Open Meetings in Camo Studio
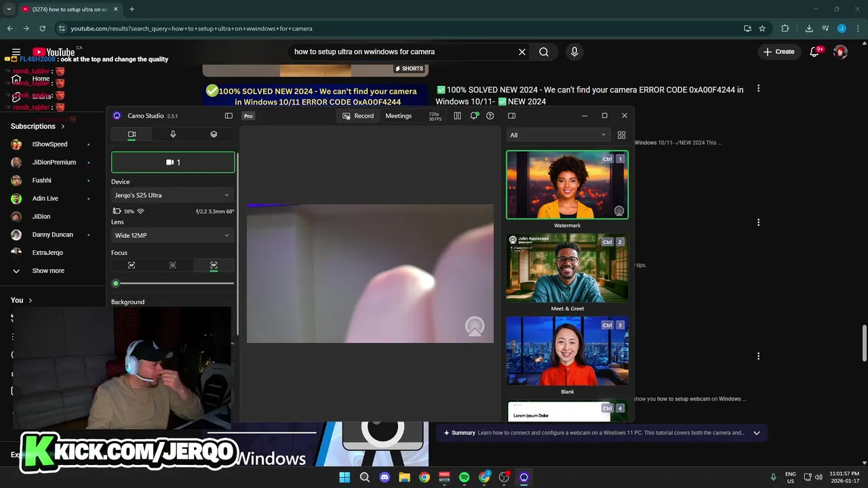 398,116
